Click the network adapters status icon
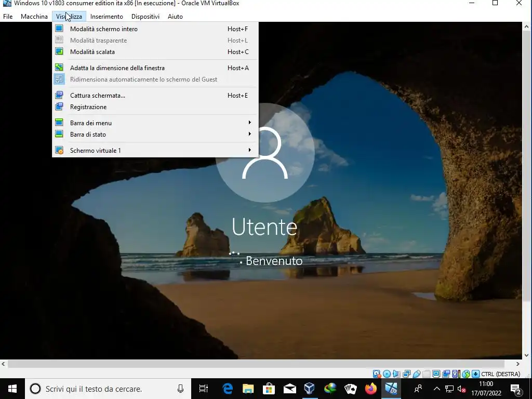Screen dimensions: 532x399 (406, 374)
